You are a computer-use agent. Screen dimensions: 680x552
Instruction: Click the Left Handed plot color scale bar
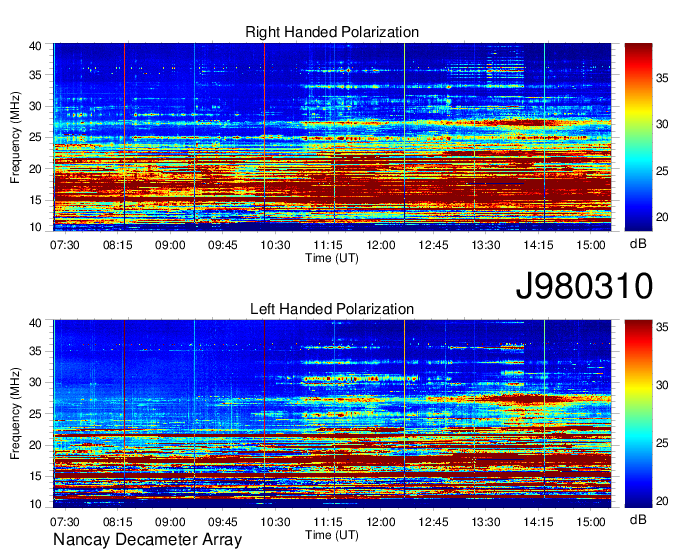(638, 414)
